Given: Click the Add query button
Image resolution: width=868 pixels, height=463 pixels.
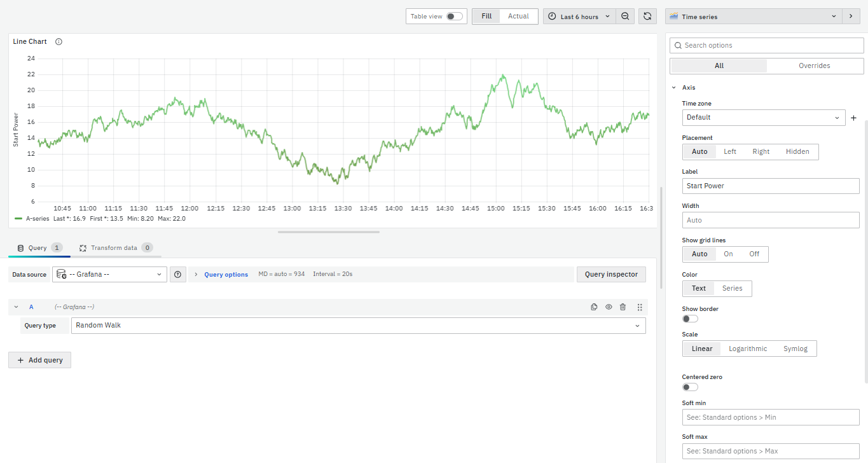Looking at the screenshot, I should [x=40, y=360].
